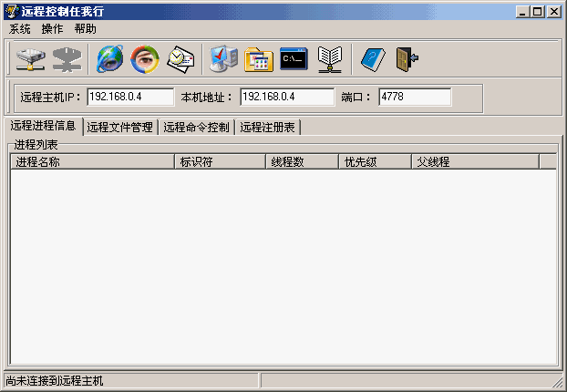Open the 系统 menu
This screenshot has width=567, height=392.
click(x=20, y=28)
